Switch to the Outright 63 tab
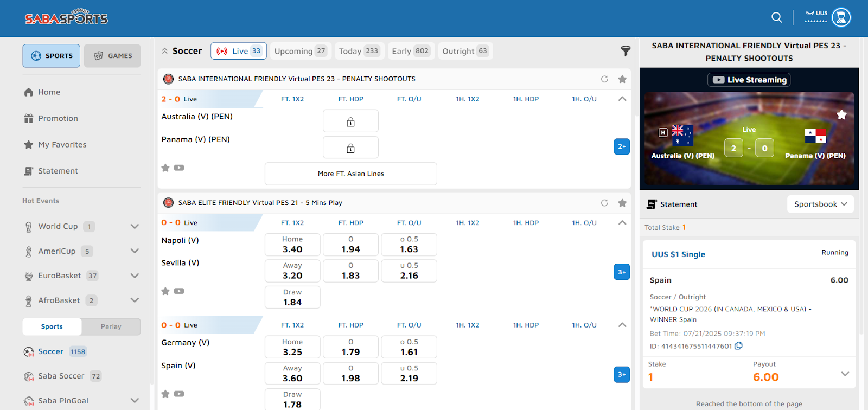Screen dimensions: 868x410 465,51
